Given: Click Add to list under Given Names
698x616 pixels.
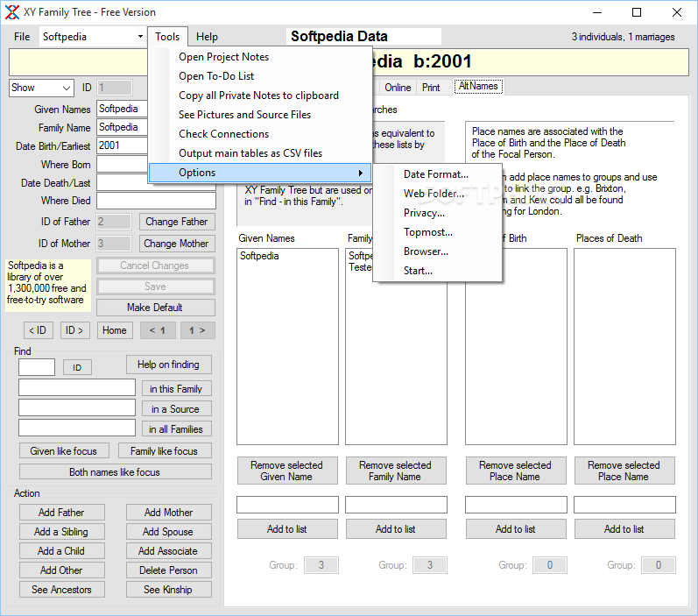Looking at the screenshot, I should tap(287, 528).
